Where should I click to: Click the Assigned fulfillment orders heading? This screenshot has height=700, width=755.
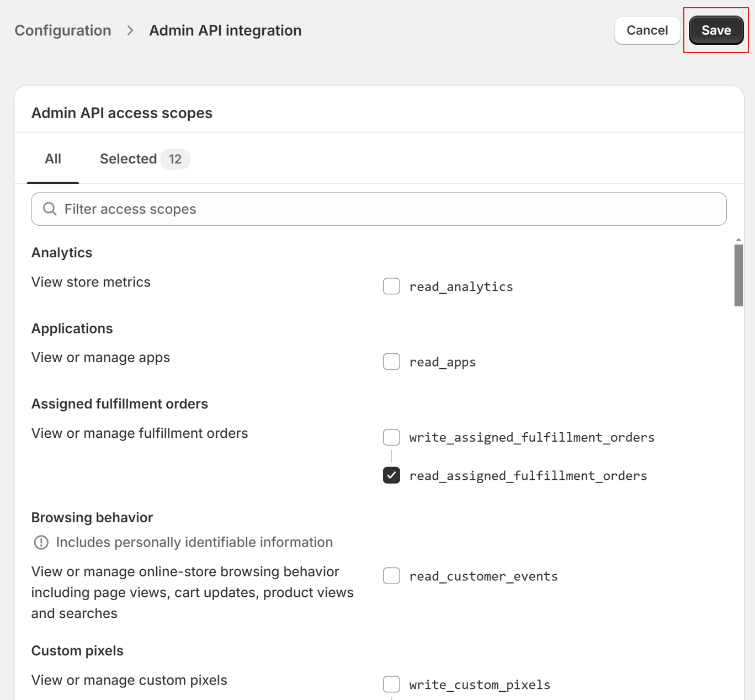click(x=120, y=404)
